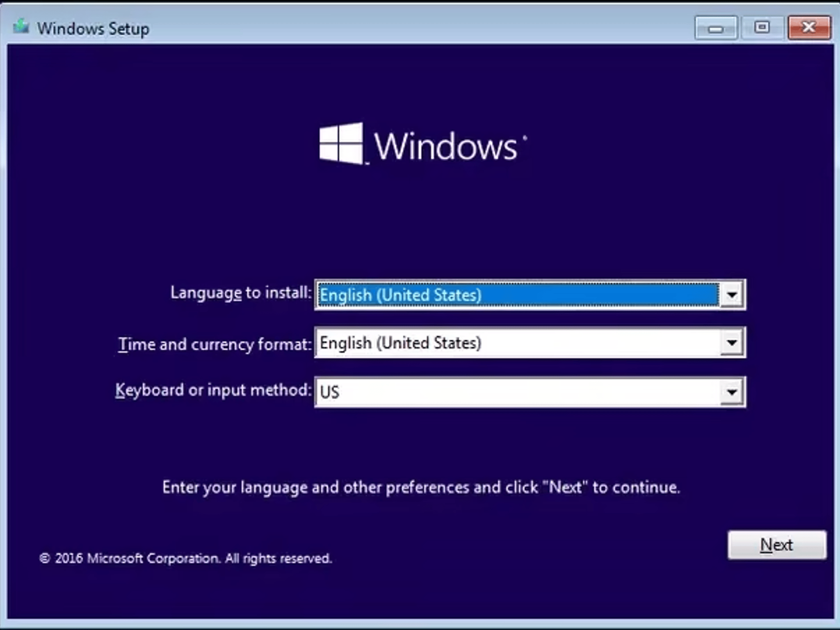Click the minimize button
This screenshot has width=840, height=630.
[716, 28]
